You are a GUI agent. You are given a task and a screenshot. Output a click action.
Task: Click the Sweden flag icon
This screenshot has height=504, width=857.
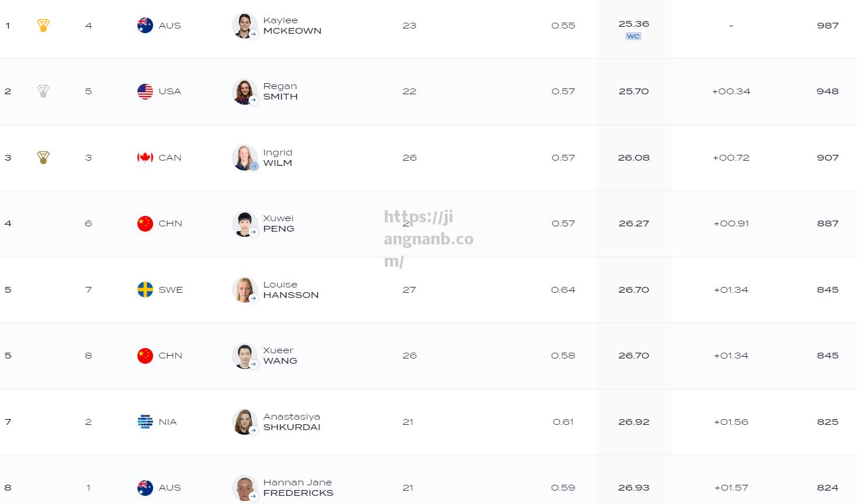click(x=145, y=290)
